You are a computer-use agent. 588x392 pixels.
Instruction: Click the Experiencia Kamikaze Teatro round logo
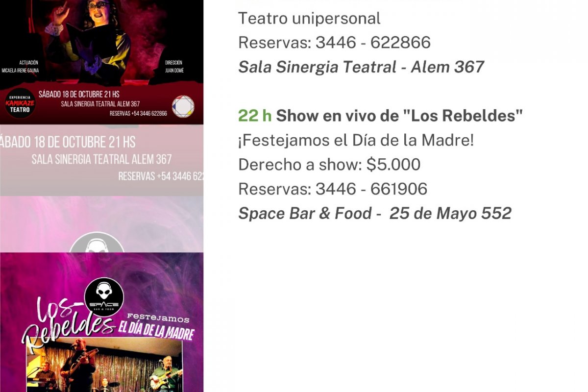point(21,103)
